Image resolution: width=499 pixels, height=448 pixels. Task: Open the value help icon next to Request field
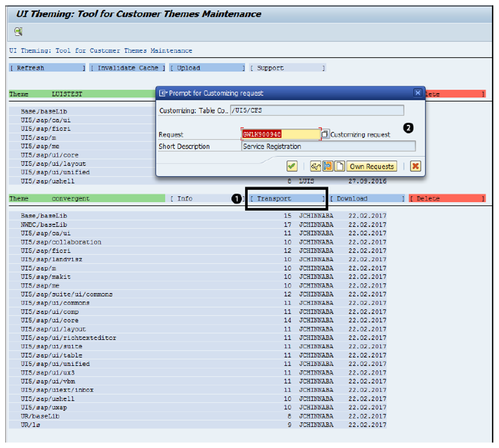pyautogui.click(x=326, y=134)
